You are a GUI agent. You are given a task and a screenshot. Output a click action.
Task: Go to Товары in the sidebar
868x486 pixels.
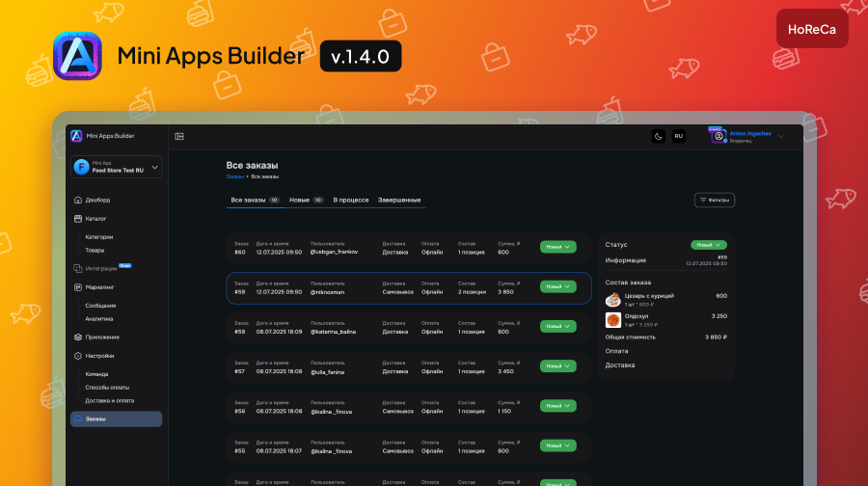95,250
